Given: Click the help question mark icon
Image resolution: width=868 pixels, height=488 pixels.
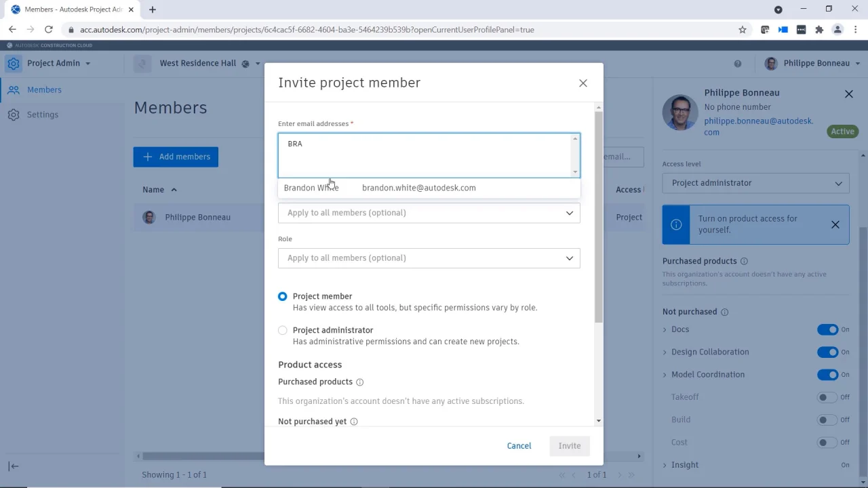Looking at the screenshot, I should pos(738,64).
